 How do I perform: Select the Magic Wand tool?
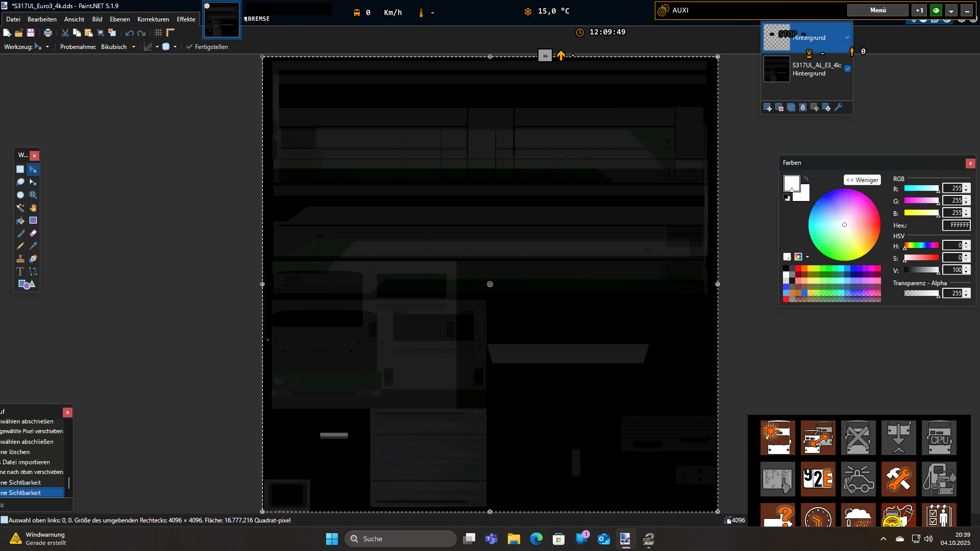(x=20, y=208)
